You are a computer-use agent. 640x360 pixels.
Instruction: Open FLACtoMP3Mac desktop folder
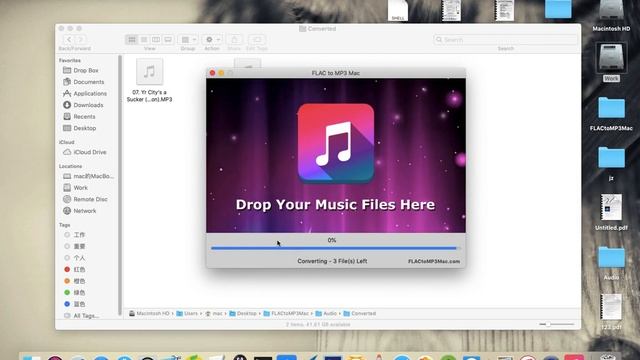(611, 114)
